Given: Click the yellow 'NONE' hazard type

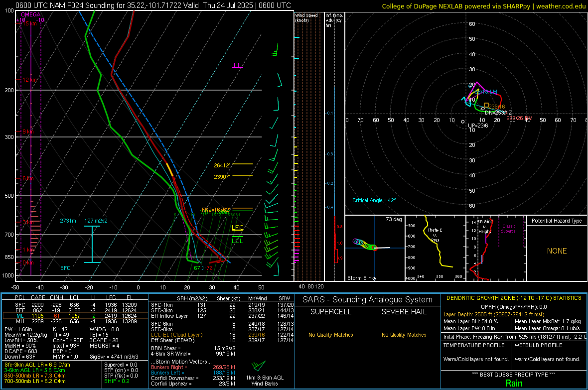Looking at the screenshot, I should [557, 251].
